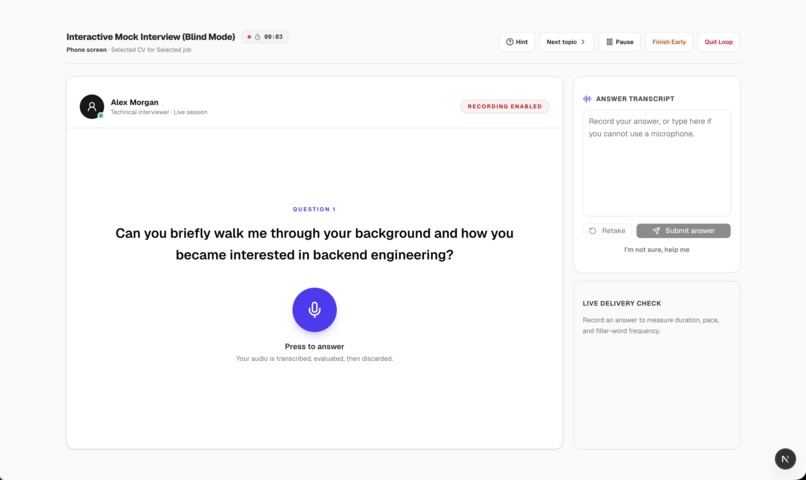Click the interview question text
The width and height of the screenshot is (806, 480).
[x=314, y=244]
